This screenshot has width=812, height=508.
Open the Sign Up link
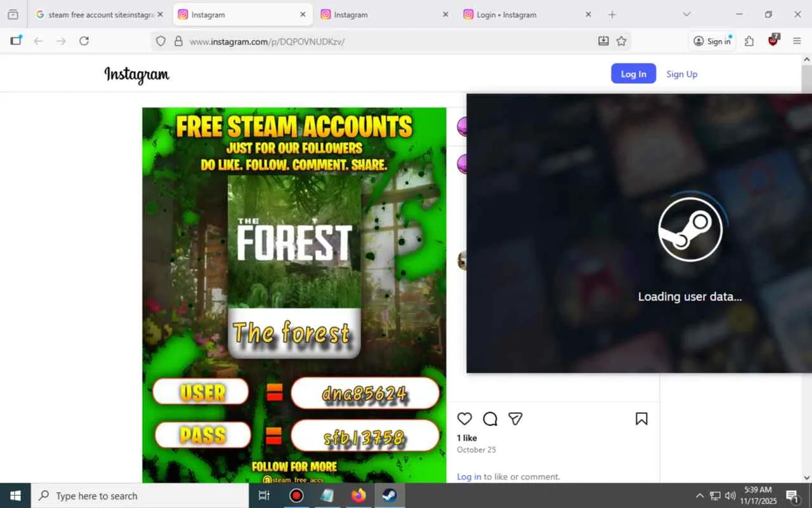tap(682, 74)
